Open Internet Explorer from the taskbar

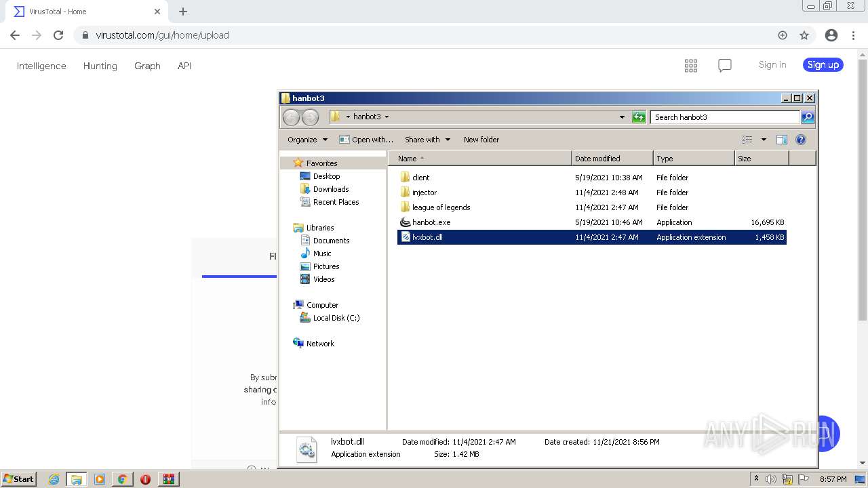(x=54, y=479)
